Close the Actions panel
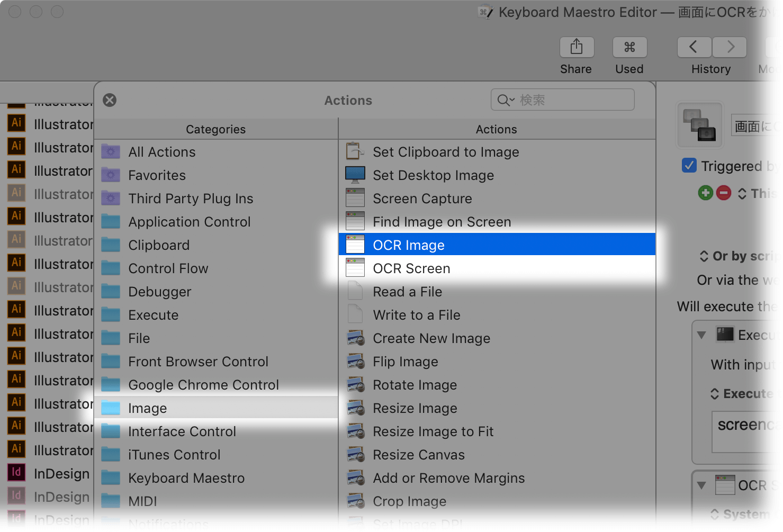Image resolution: width=783 pixels, height=532 pixels. coord(110,100)
